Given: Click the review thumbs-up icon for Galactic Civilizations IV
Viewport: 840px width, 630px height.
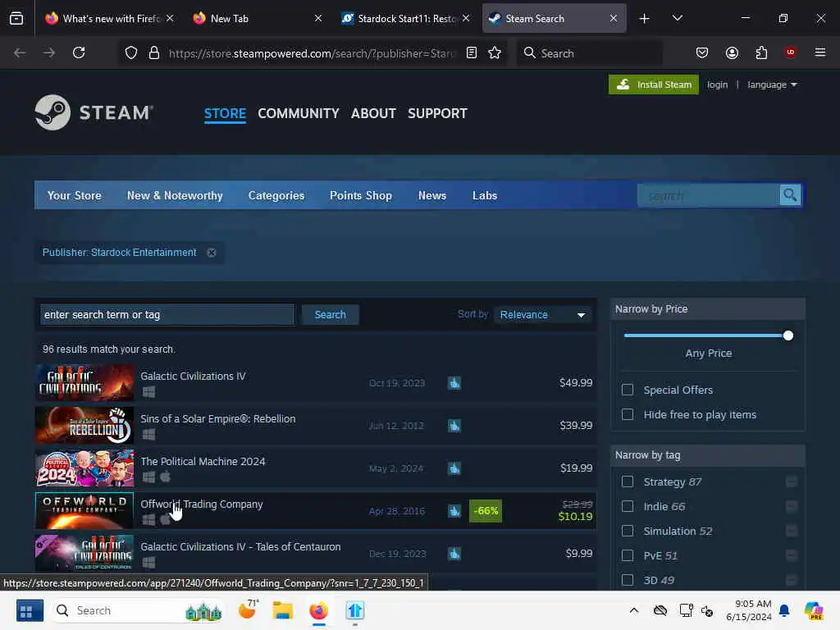Looking at the screenshot, I should [454, 383].
